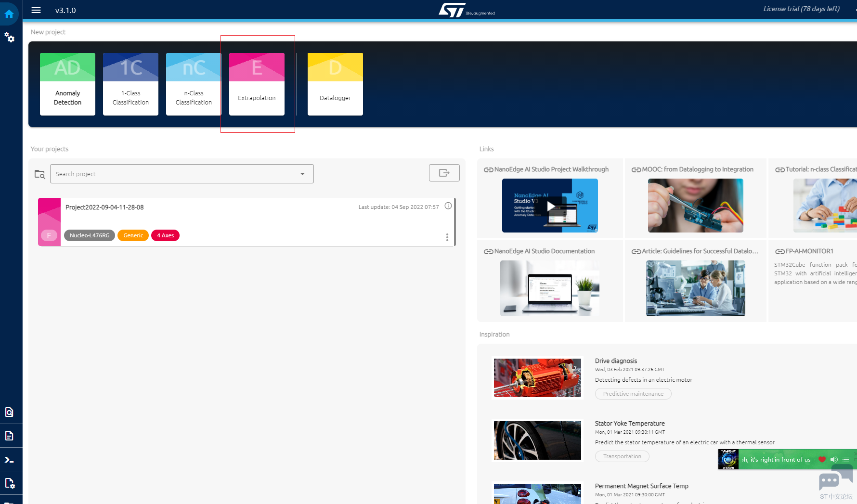Mute the music player volume icon
This screenshot has height=504, width=857.
pyautogui.click(x=834, y=459)
